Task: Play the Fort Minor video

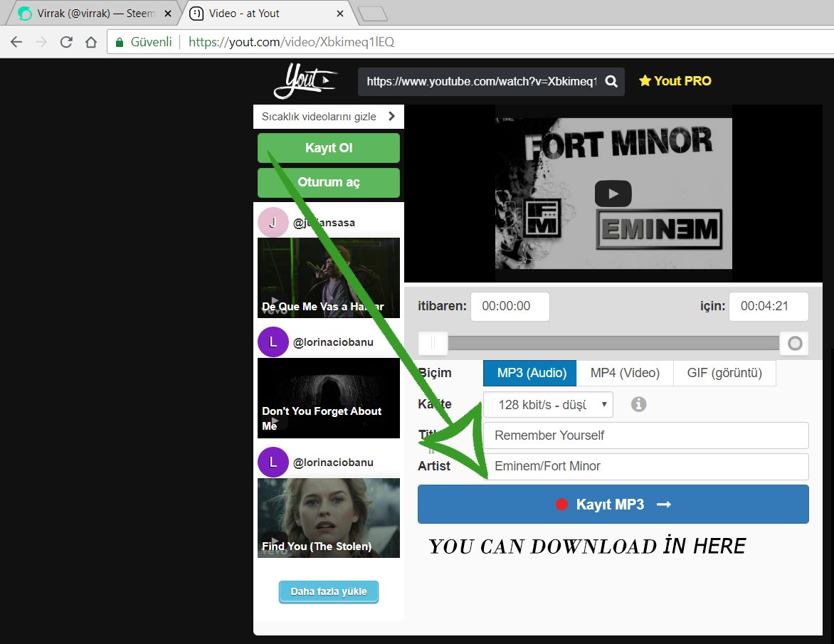Action: tap(613, 194)
